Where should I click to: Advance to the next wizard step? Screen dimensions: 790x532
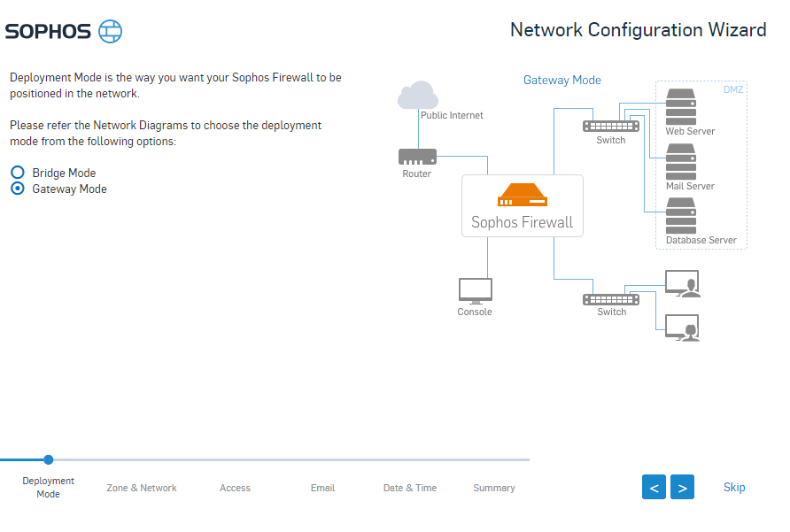682,487
